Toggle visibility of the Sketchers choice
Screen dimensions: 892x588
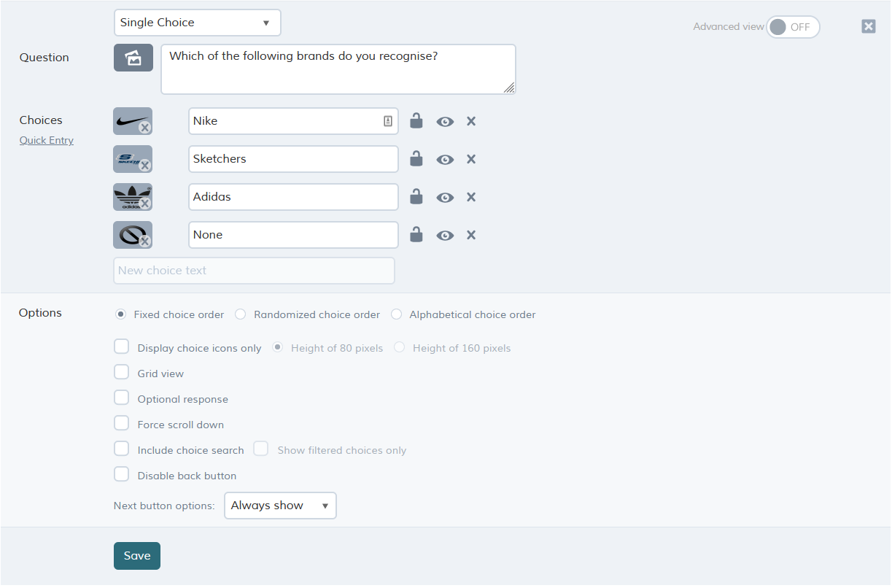tap(445, 160)
